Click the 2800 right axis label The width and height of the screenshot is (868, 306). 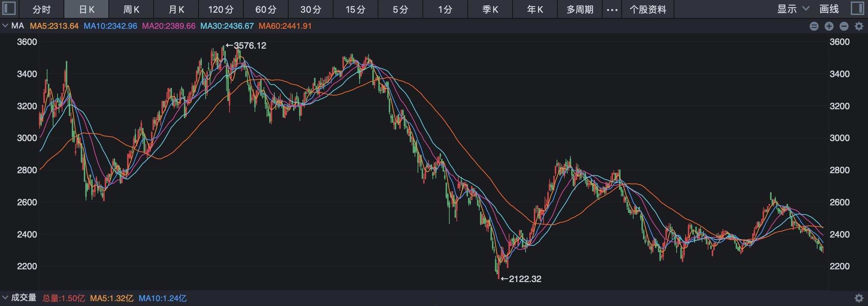(x=840, y=170)
